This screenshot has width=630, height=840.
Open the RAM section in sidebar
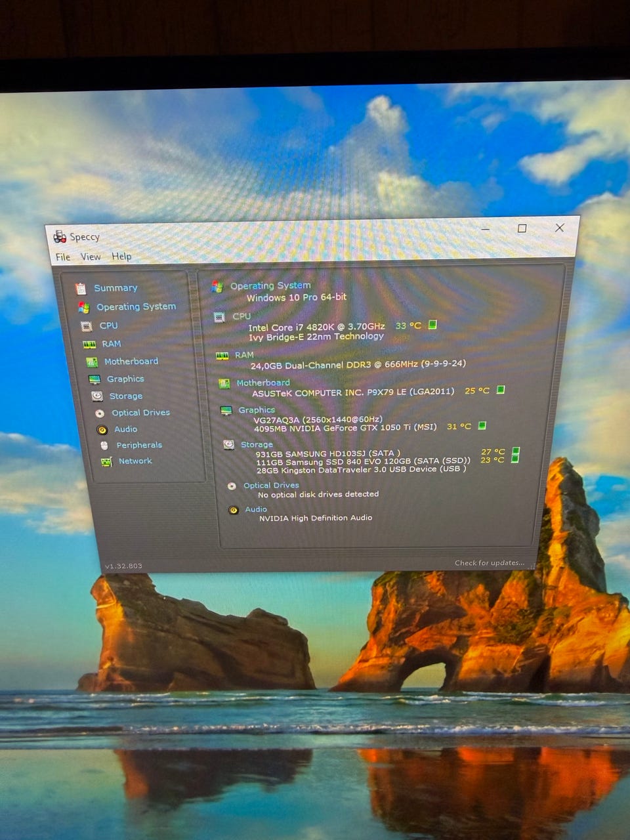pos(111,344)
